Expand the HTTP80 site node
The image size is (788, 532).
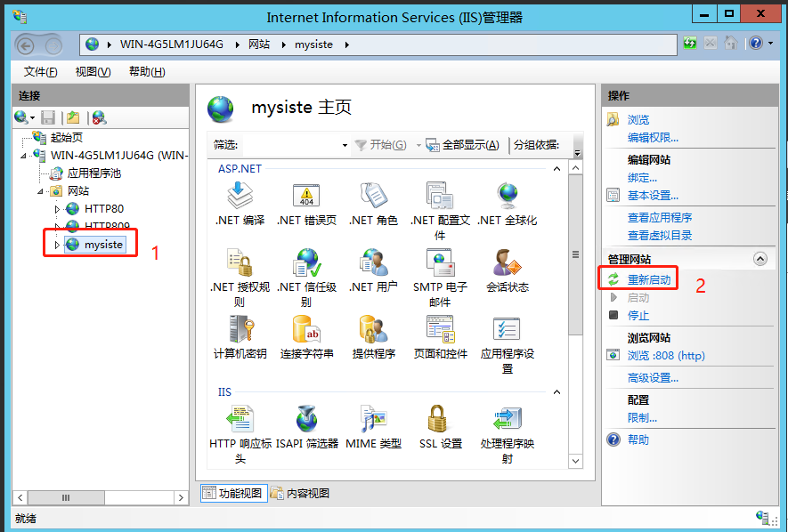coord(57,209)
